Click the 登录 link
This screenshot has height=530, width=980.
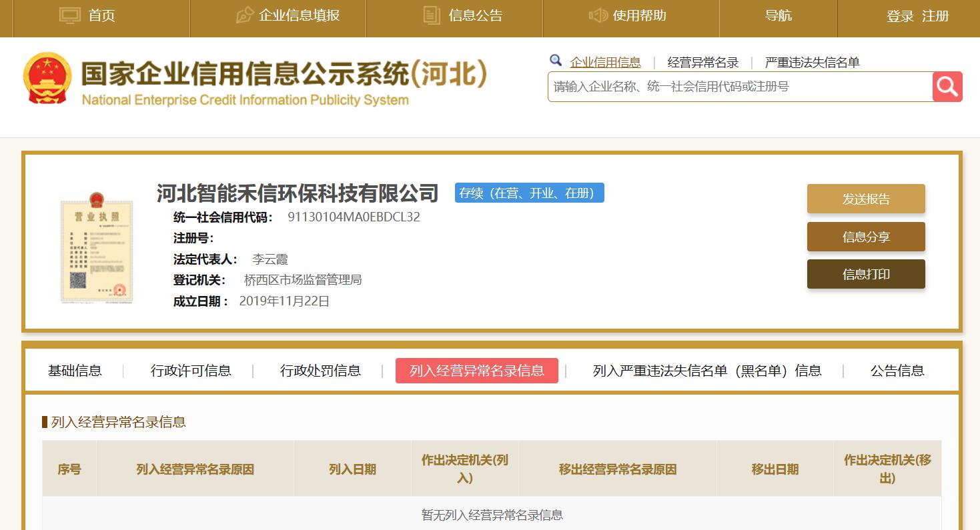pos(900,16)
